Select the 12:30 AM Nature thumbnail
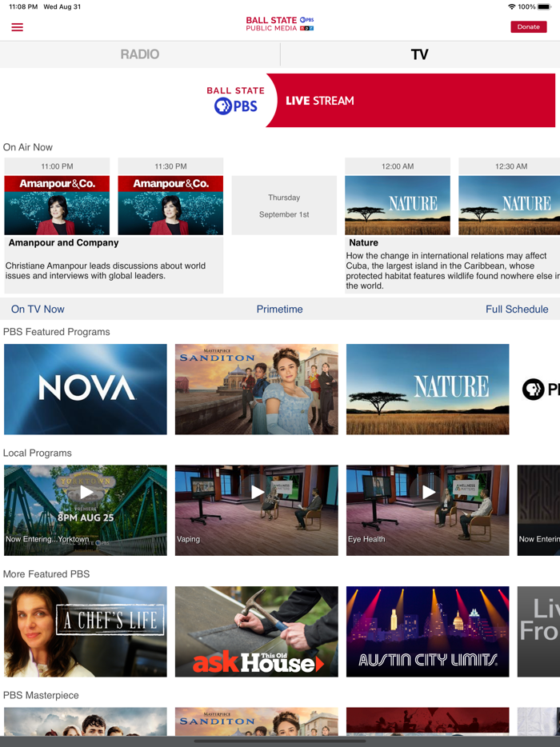The image size is (560, 747). coord(509,206)
